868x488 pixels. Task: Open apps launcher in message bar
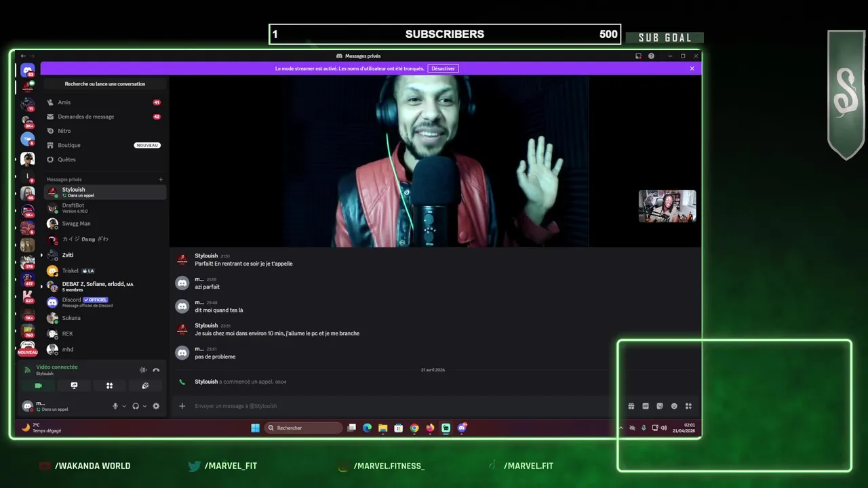pyautogui.click(x=688, y=406)
